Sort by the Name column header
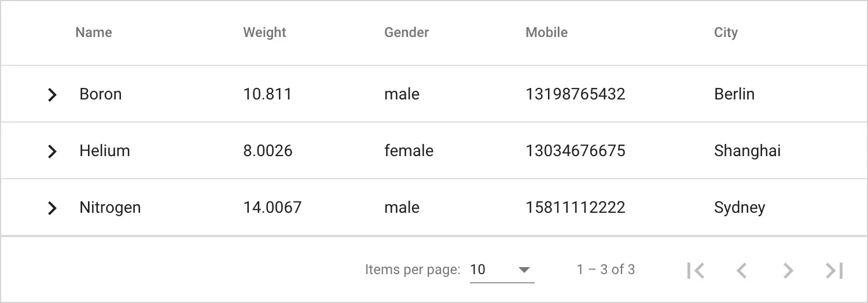Viewport: 868px width, 303px height. pos(94,32)
